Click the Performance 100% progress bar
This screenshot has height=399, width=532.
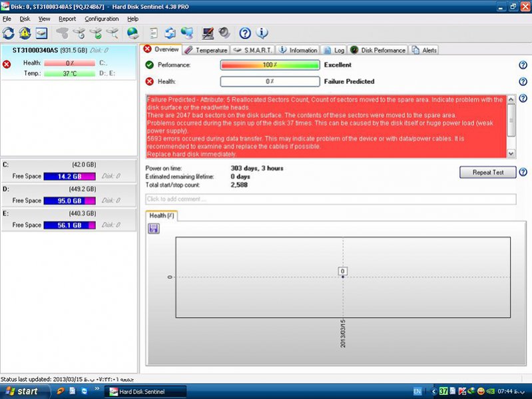tap(270, 65)
